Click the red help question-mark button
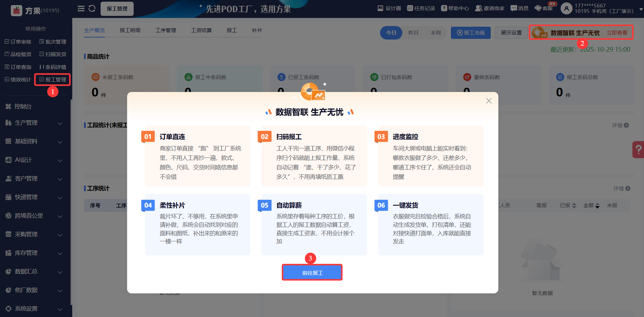This screenshot has height=317, width=644. [x=638, y=149]
